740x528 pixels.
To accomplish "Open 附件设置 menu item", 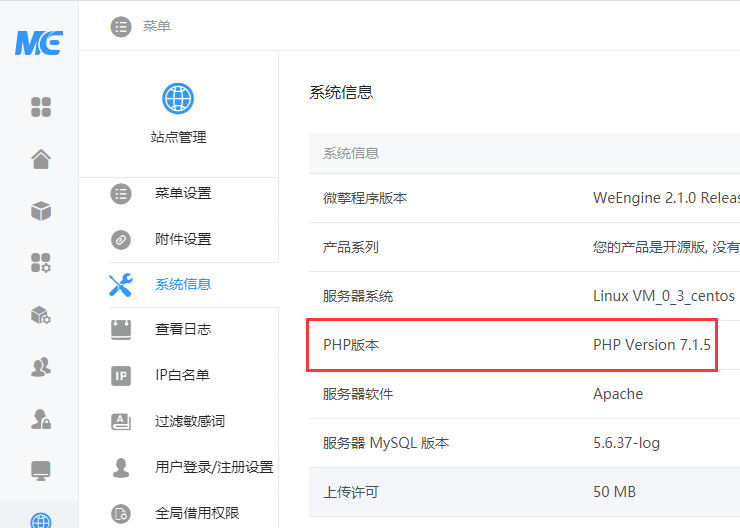I will tap(183, 239).
